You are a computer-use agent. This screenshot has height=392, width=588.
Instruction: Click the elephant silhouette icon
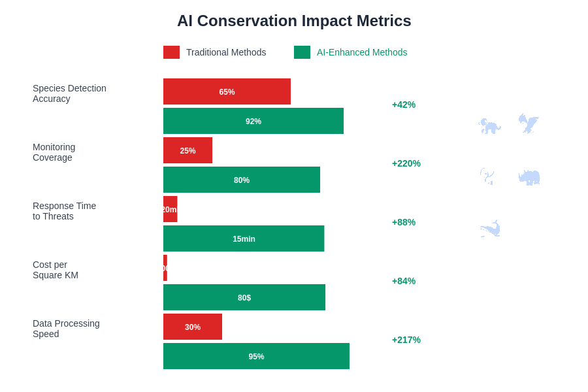click(x=489, y=125)
